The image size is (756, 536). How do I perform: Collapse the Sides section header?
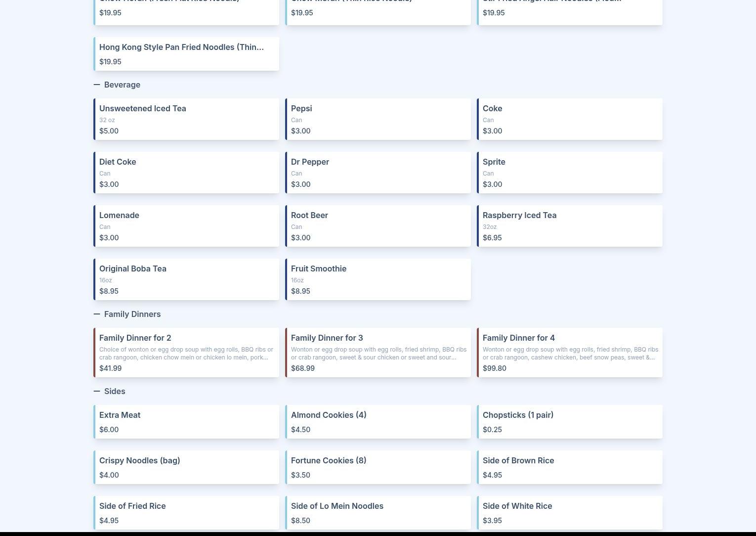[109, 391]
